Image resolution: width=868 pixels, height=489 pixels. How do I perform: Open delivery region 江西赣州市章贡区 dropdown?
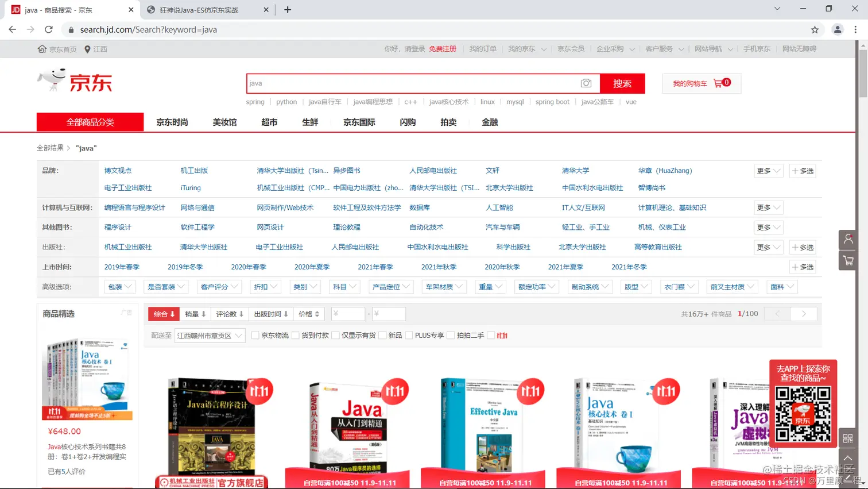point(210,336)
